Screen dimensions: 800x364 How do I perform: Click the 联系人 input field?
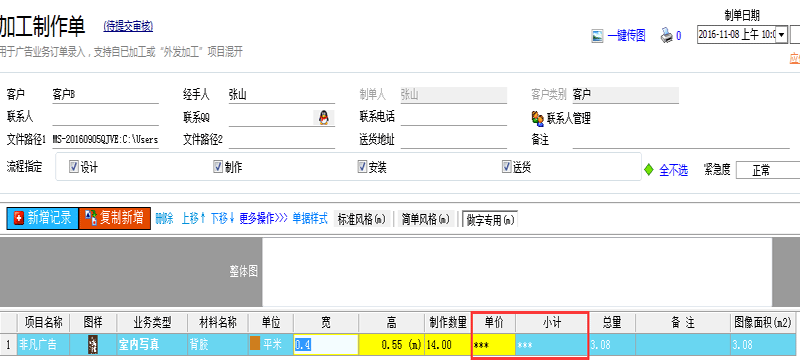(x=105, y=118)
